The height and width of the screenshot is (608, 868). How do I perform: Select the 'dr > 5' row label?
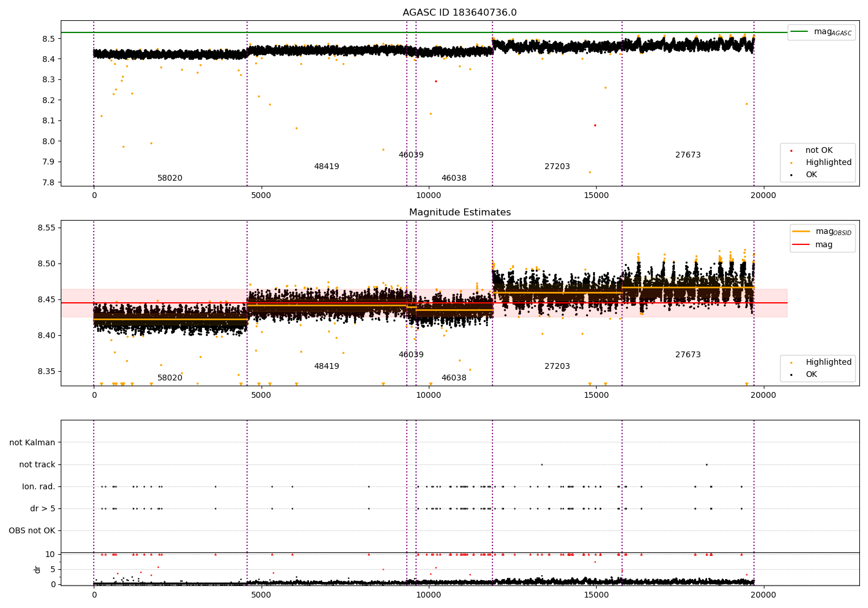43,509
